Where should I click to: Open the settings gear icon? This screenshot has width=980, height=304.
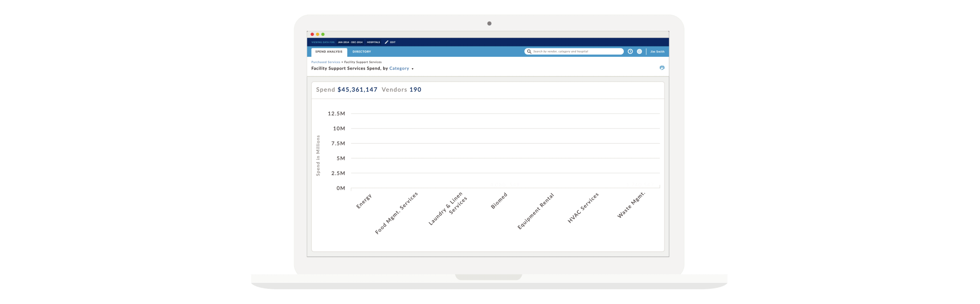(639, 51)
